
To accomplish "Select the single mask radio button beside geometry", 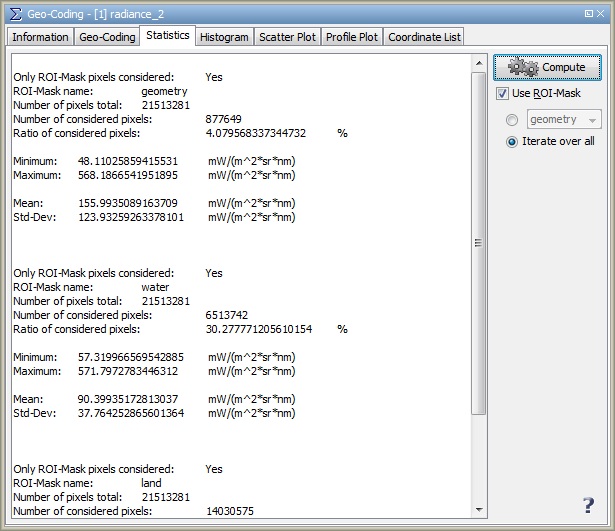I will [x=512, y=120].
